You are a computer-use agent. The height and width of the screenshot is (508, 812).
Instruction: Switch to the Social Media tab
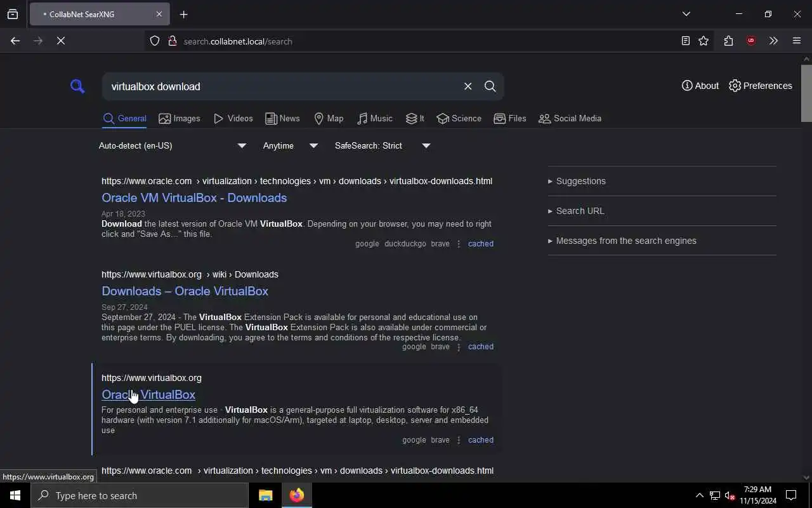point(570,119)
